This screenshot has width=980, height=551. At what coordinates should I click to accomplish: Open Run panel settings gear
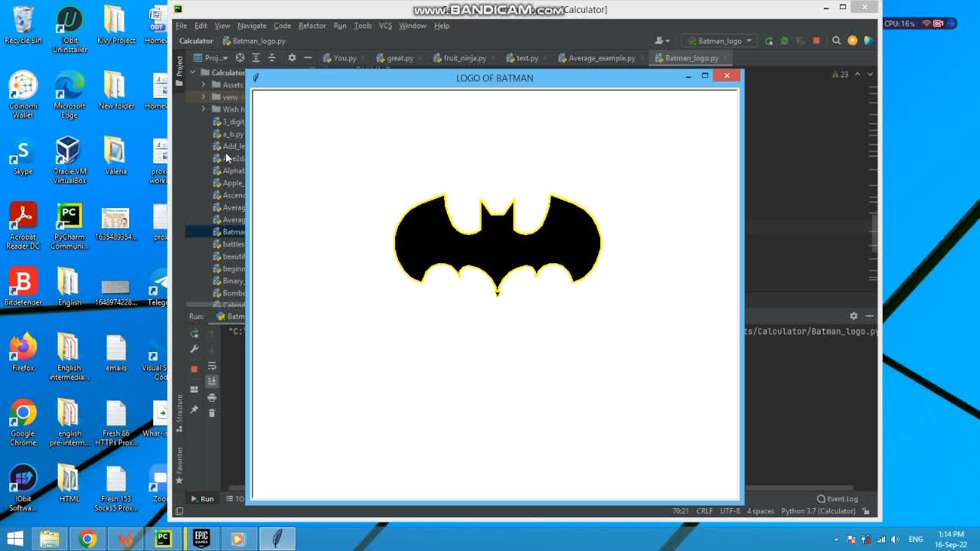[x=854, y=316]
